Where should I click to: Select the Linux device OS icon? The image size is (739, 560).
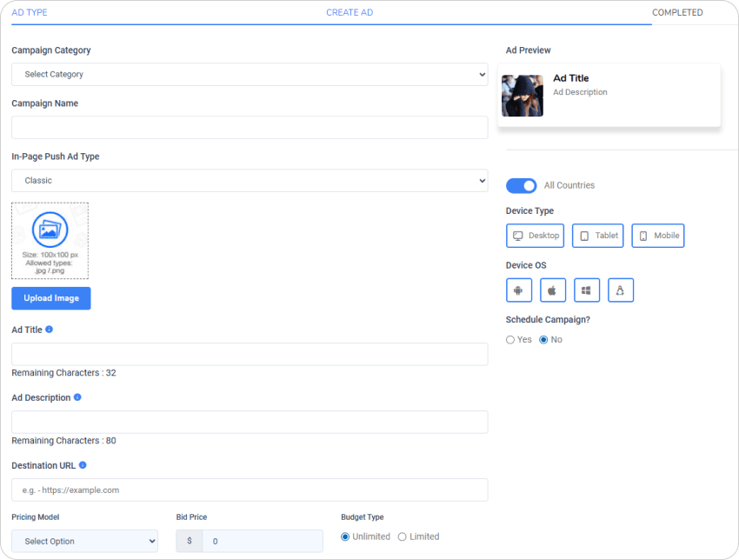coord(621,290)
